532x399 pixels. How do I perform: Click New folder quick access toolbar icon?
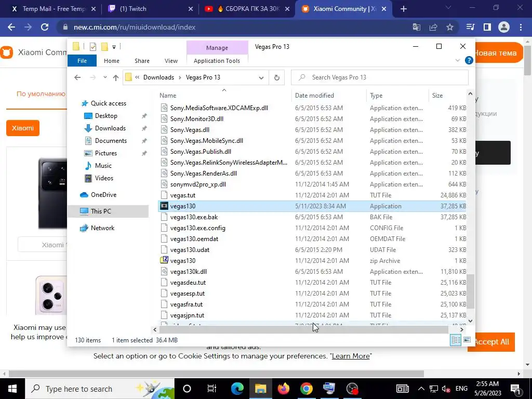tap(105, 47)
